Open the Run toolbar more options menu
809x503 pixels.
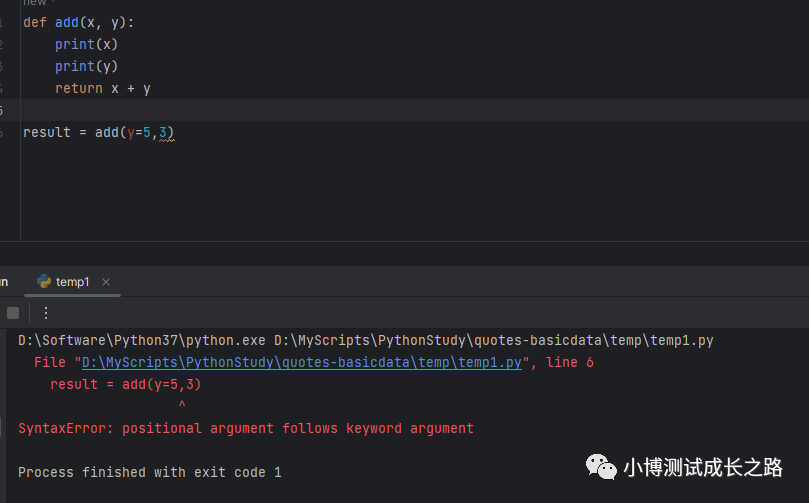(x=45, y=313)
